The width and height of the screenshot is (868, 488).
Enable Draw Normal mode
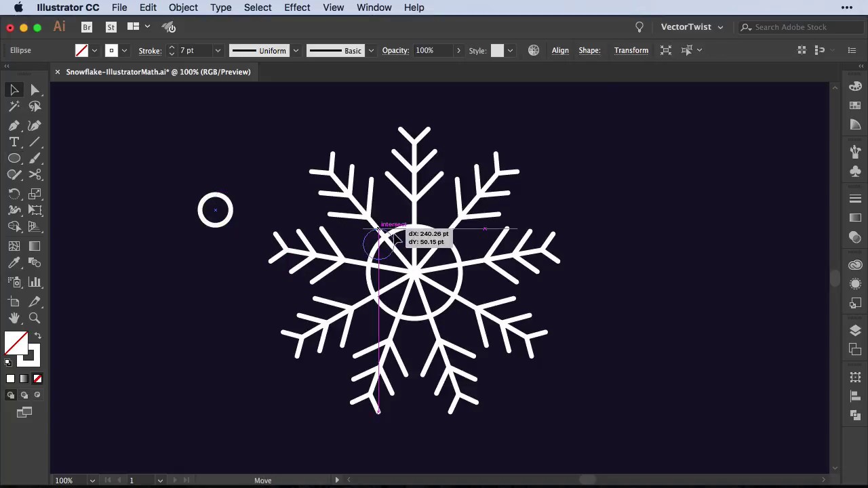coord(10,395)
